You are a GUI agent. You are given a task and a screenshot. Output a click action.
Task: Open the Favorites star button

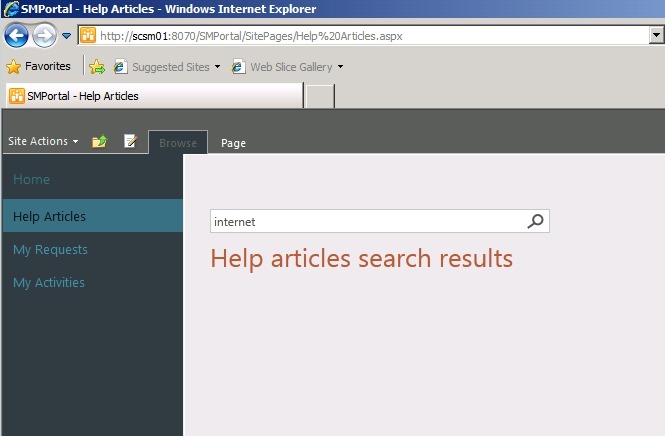(x=39, y=67)
